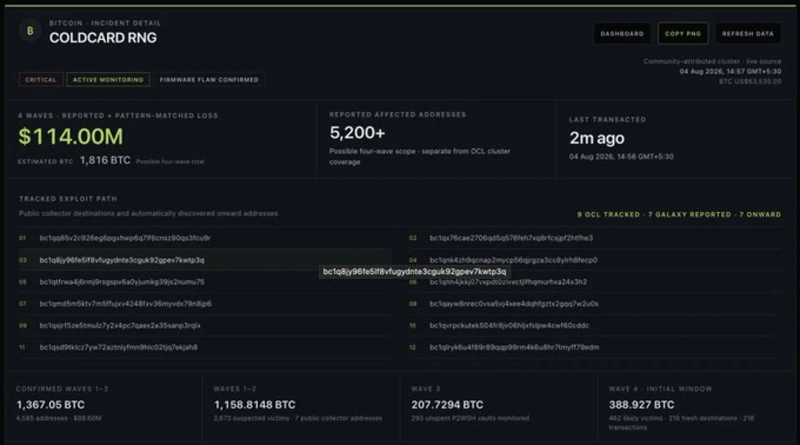Click the Bitcoin B logo icon

(x=30, y=31)
